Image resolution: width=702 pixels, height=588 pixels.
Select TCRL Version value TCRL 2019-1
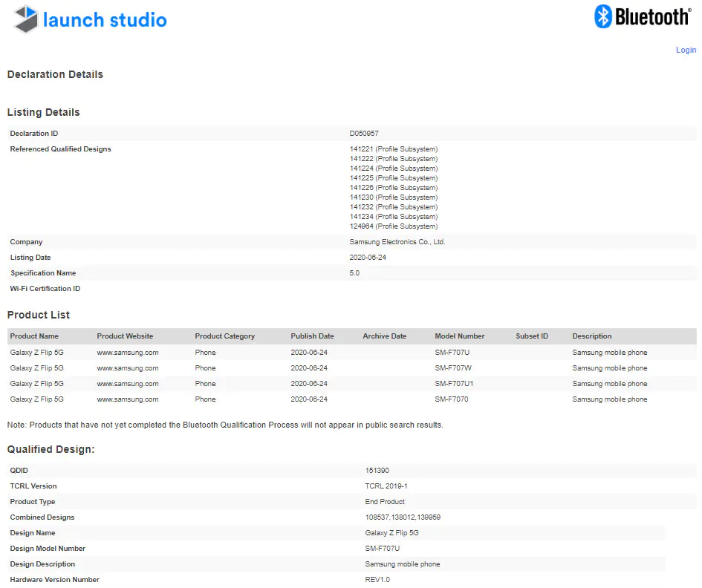(386, 486)
